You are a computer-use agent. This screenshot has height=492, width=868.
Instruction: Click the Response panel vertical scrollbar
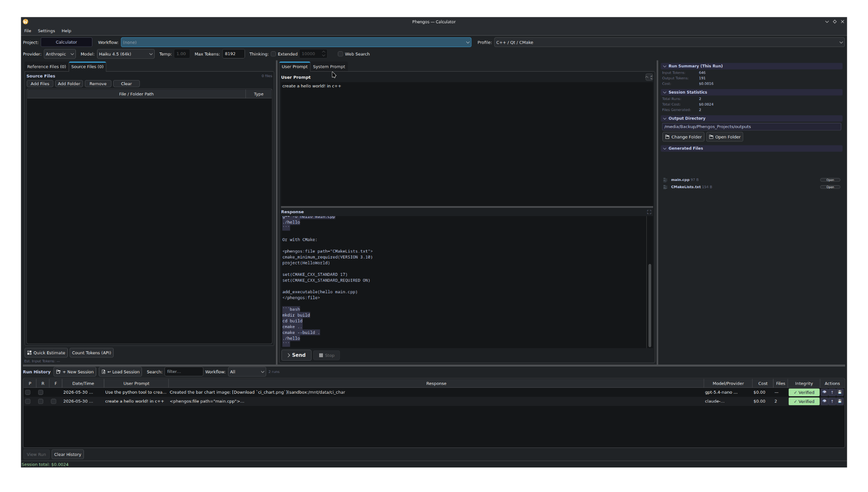(x=649, y=305)
